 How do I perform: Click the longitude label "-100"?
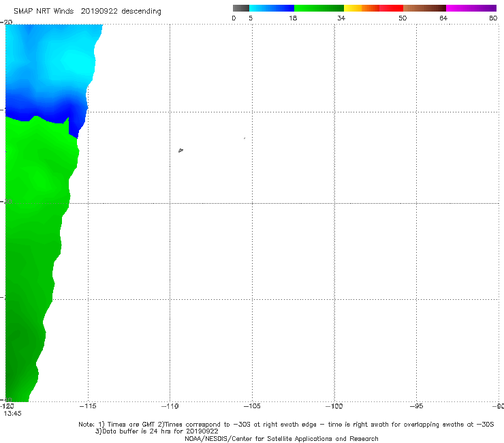click(x=334, y=406)
